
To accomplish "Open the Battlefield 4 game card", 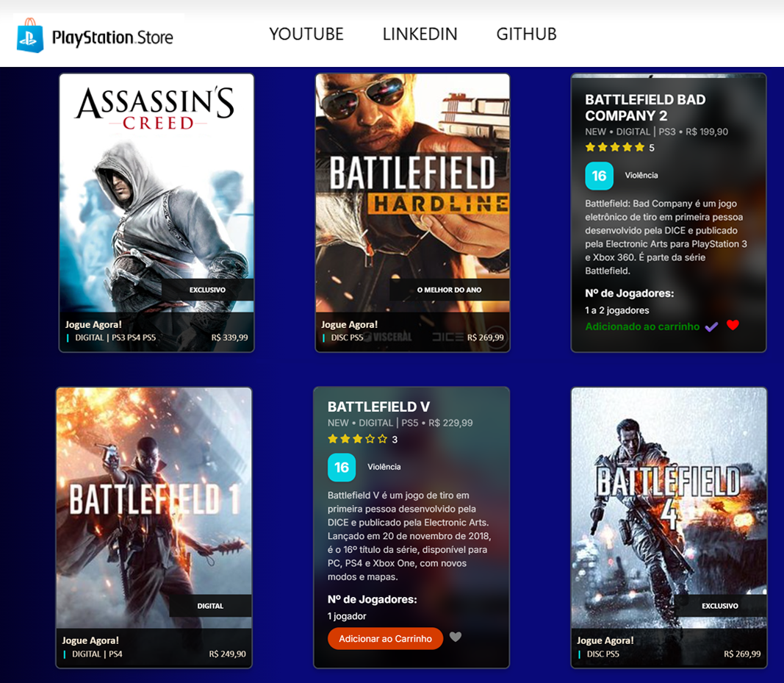I will click(669, 527).
